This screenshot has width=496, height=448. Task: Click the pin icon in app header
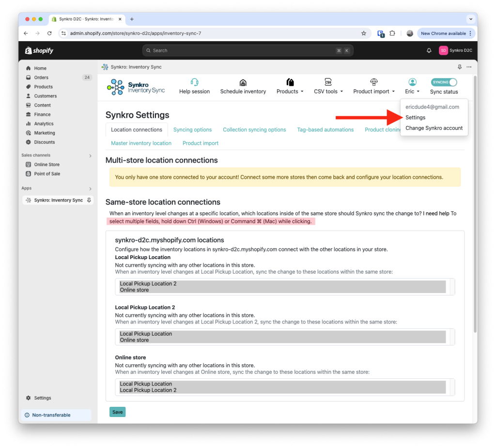(460, 67)
